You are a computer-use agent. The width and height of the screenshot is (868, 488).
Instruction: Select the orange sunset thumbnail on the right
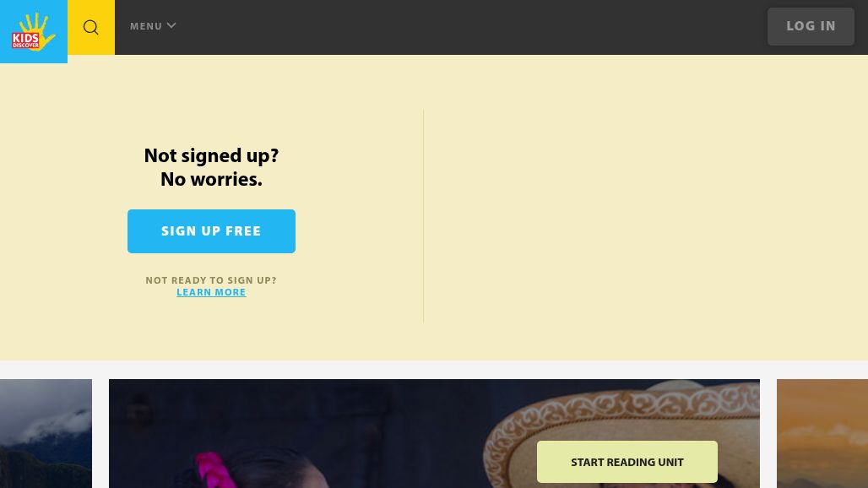(822, 433)
